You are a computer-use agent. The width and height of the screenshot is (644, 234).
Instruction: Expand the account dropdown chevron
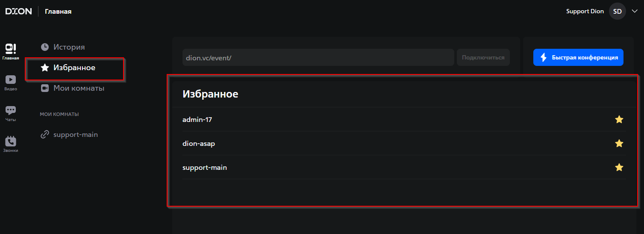coord(634,12)
